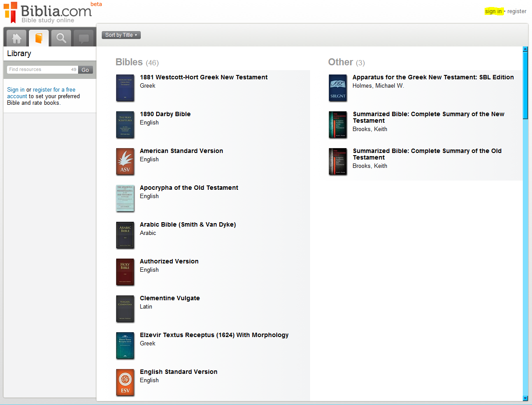Image resolution: width=532 pixels, height=405 pixels.
Task: Click 'register for a free account' link
Action: coord(41,93)
